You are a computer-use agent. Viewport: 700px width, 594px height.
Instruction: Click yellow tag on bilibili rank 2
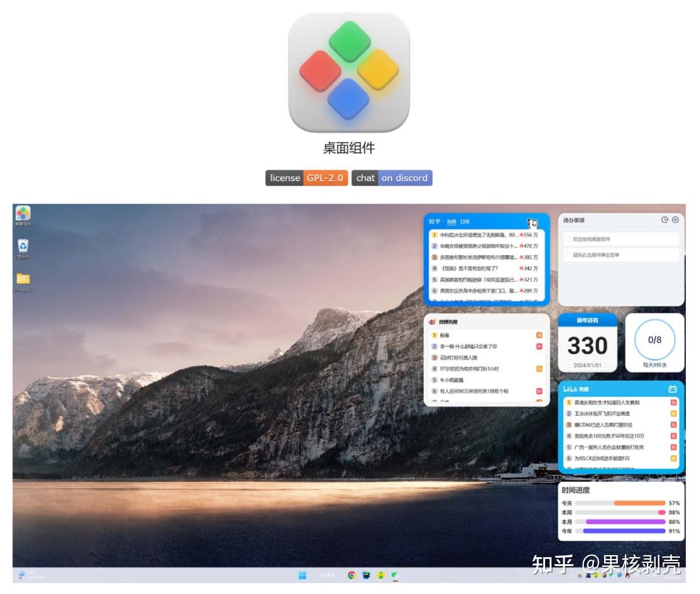(x=673, y=413)
